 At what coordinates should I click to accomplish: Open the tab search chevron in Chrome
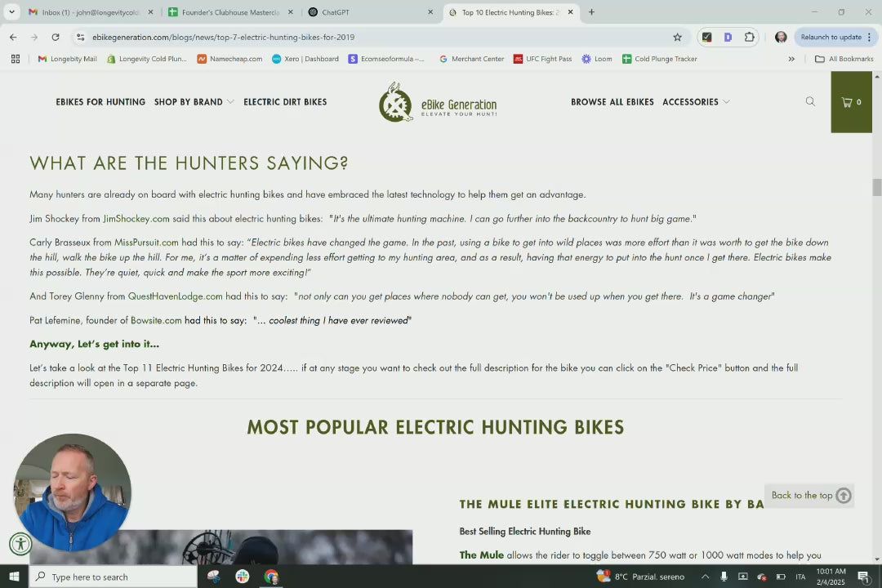11,12
